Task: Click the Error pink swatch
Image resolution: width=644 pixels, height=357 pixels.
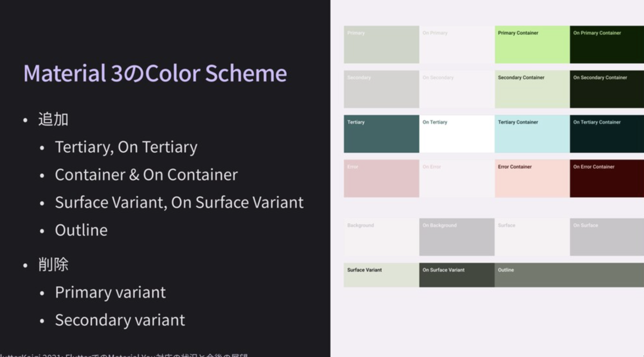Action: (382, 178)
